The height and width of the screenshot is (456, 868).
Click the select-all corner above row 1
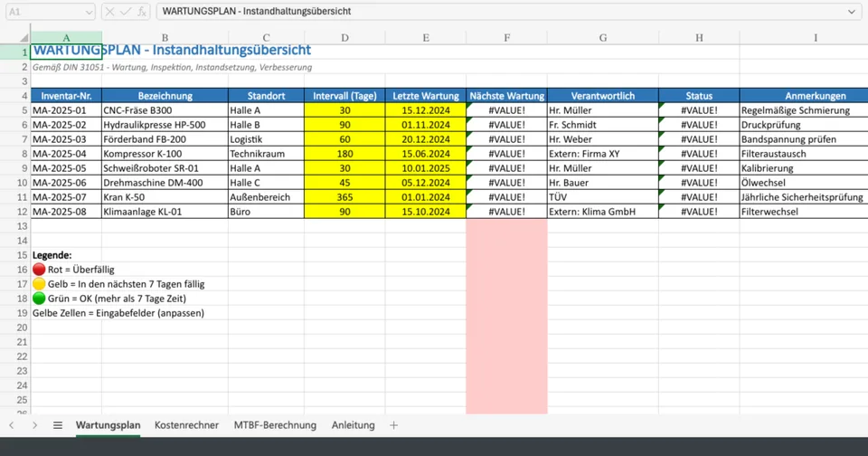14,38
